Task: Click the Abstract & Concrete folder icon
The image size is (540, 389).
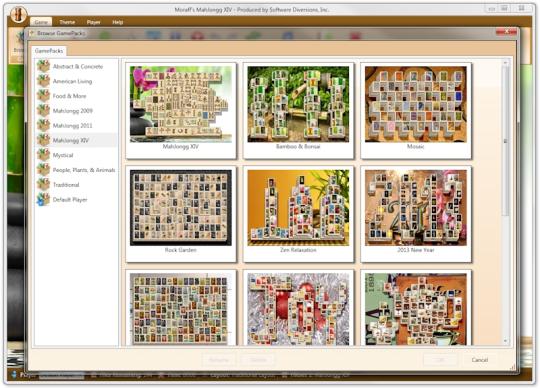Action: coord(43,66)
